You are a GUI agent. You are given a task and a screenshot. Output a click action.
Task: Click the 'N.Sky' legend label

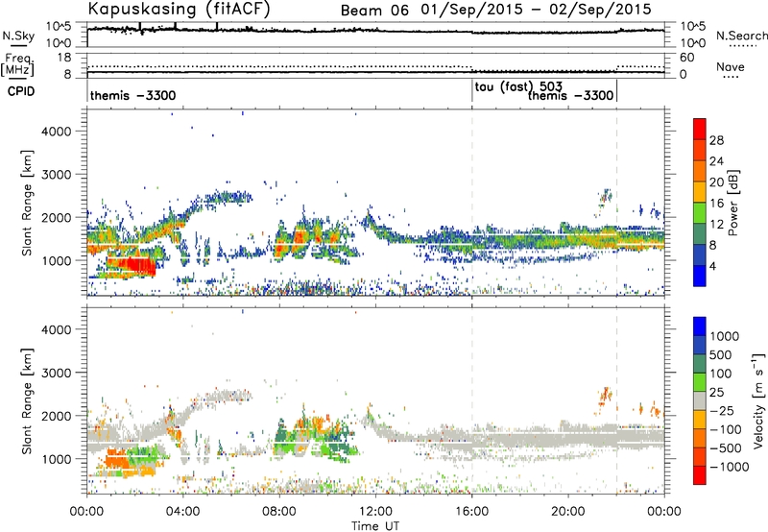tap(18, 36)
